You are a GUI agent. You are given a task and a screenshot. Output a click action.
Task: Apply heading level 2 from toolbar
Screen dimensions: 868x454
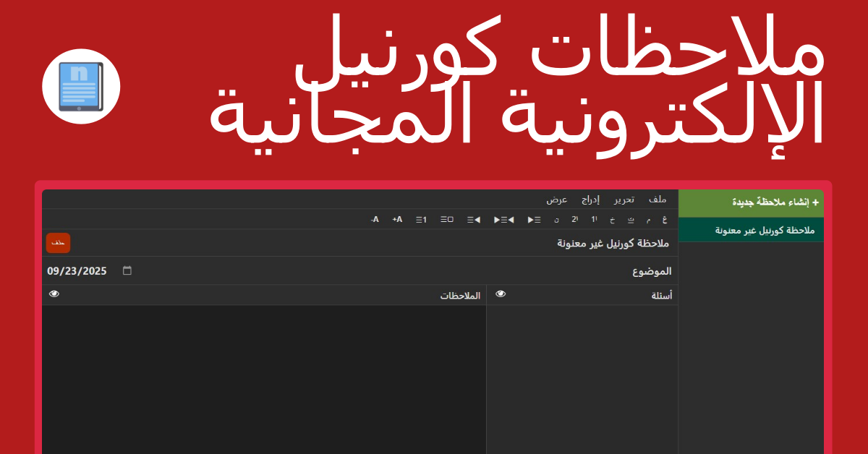point(575,219)
